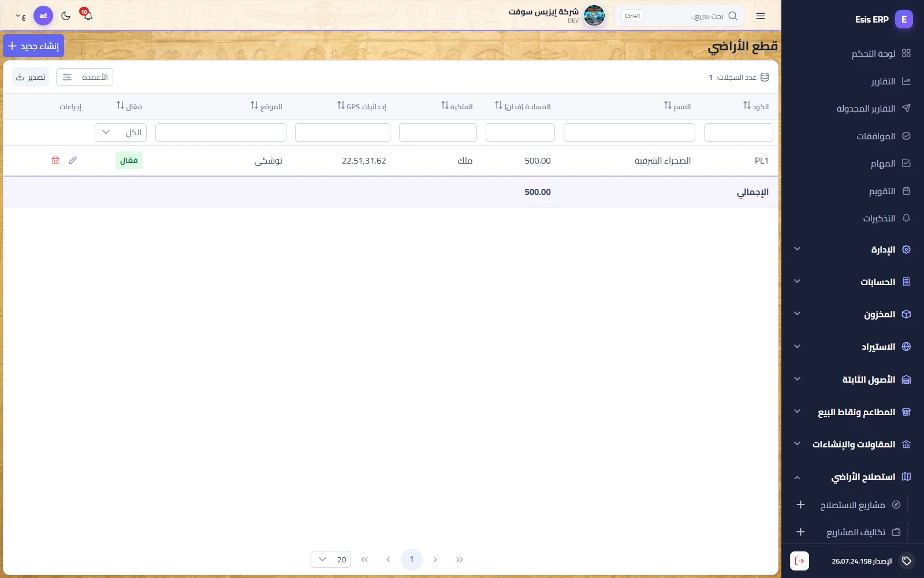Open the hamburger menu icon
Image resolution: width=924 pixels, height=578 pixels.
coord(761,16)
